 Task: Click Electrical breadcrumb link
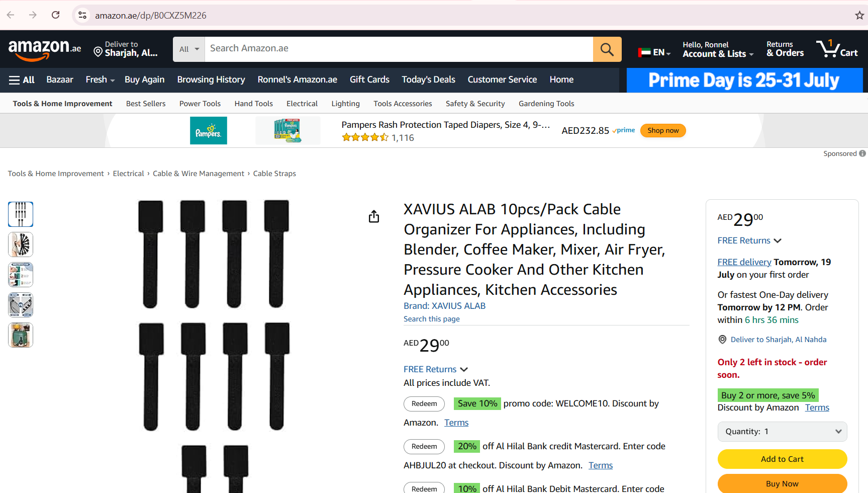click(x=128, y=174)
